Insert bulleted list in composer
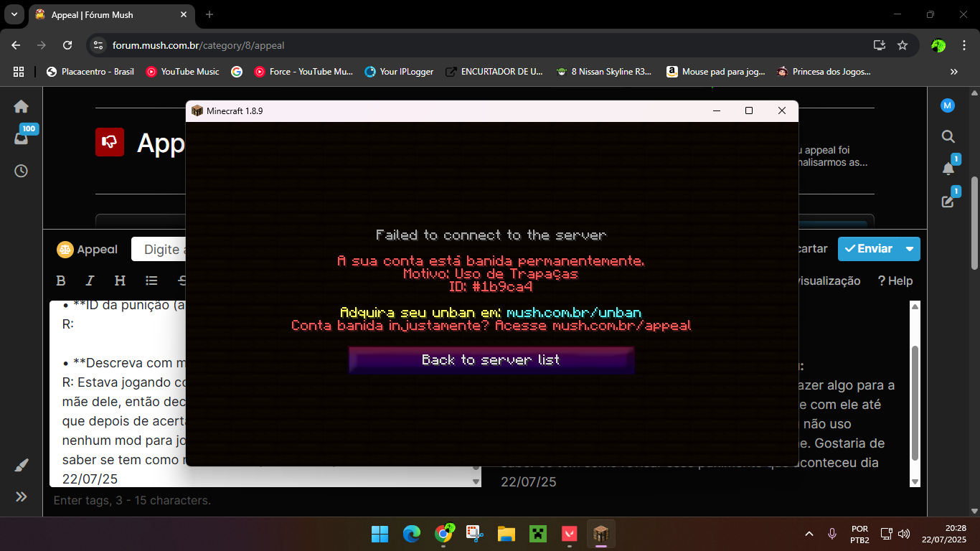Viewport: 980px width, 551px height. point(151,281)
